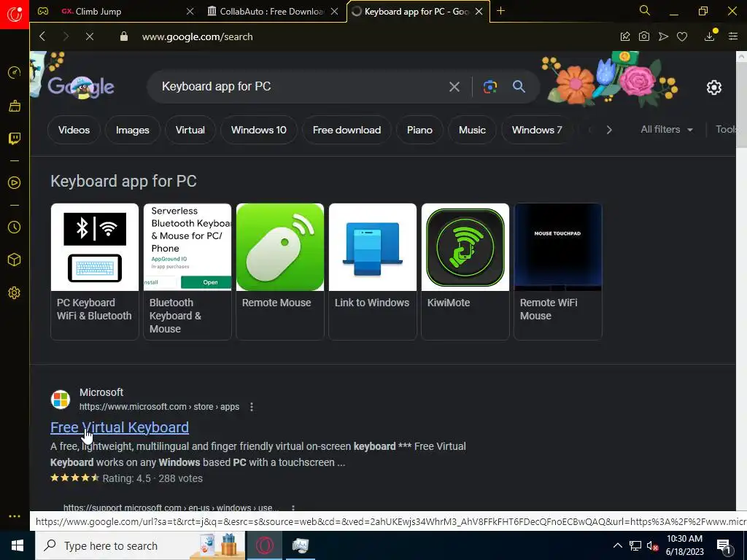Screen dimensions: 747x560
Task: Open the Remote Mouse app card
Action: tap(280, 271)
